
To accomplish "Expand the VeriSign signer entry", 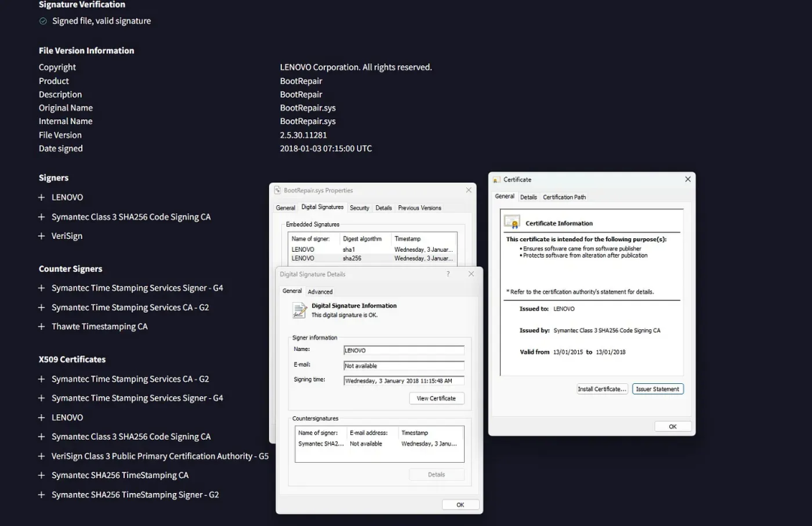I will pos(41,236).
